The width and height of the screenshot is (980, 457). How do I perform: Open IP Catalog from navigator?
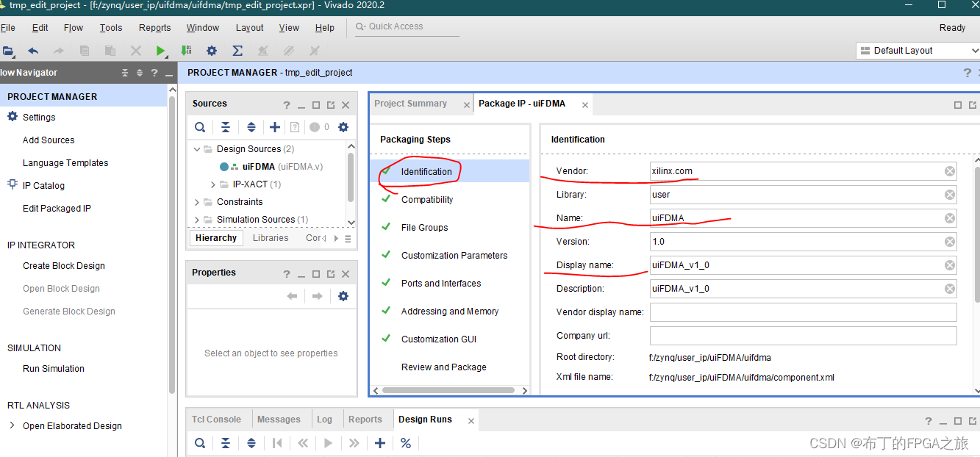point(43,186)
